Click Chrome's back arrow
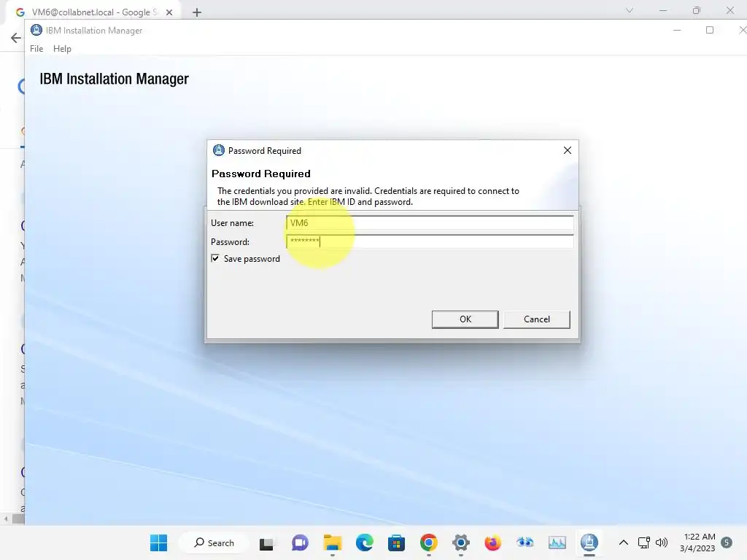 click(x=16, y=38)
